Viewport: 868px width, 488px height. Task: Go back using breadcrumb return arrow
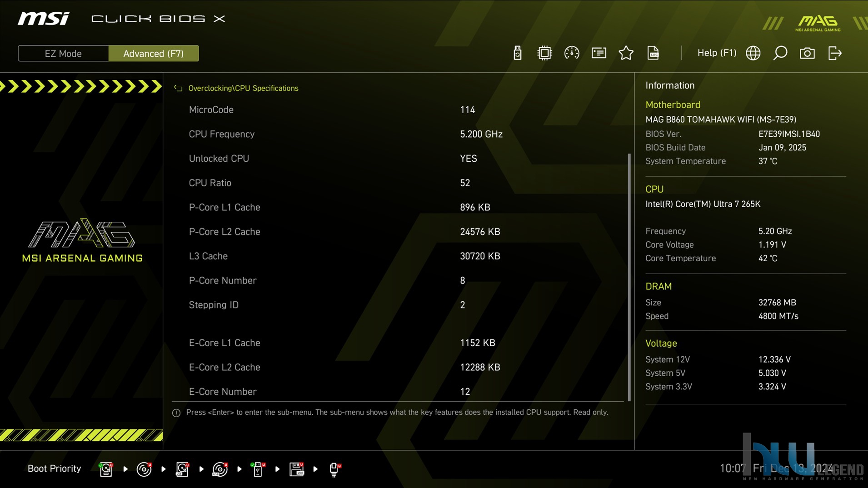[x=178, y=88]
